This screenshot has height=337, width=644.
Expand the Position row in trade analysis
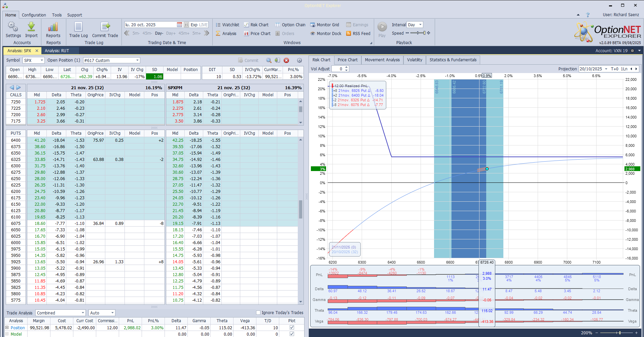7,327
